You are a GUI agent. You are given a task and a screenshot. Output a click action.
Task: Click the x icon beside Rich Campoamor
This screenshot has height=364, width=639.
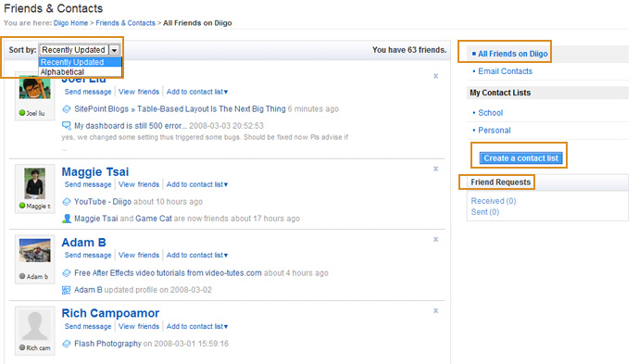tap(435, 310)
